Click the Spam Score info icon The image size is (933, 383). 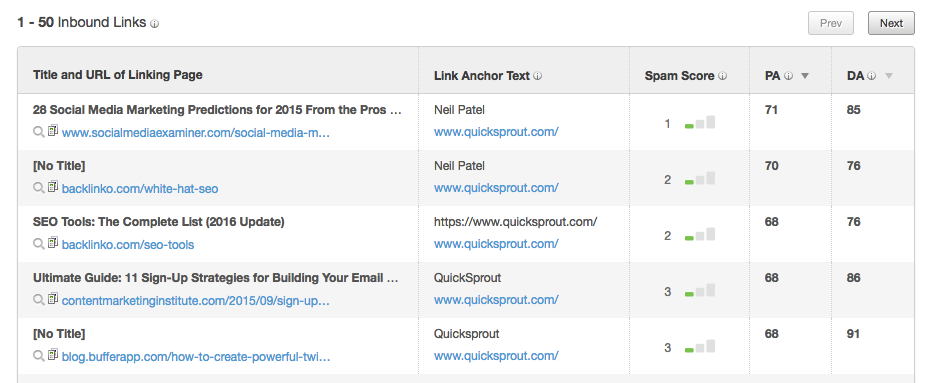click(722, 76)
